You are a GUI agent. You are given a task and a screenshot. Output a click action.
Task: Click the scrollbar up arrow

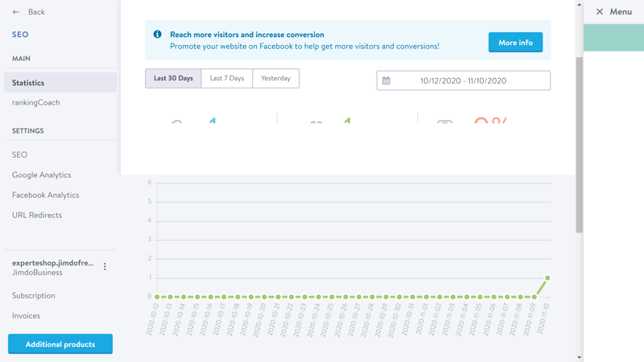[x=579, y=5]
